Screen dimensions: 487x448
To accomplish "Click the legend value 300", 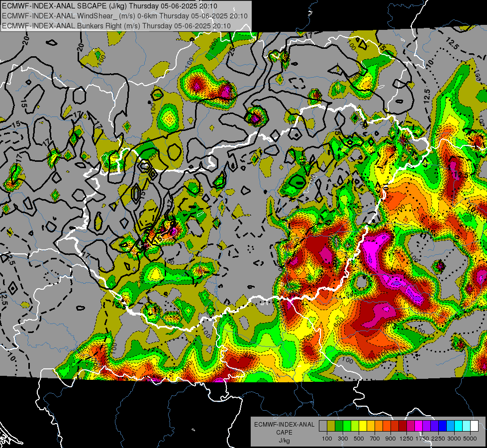I will coord(343,439).
